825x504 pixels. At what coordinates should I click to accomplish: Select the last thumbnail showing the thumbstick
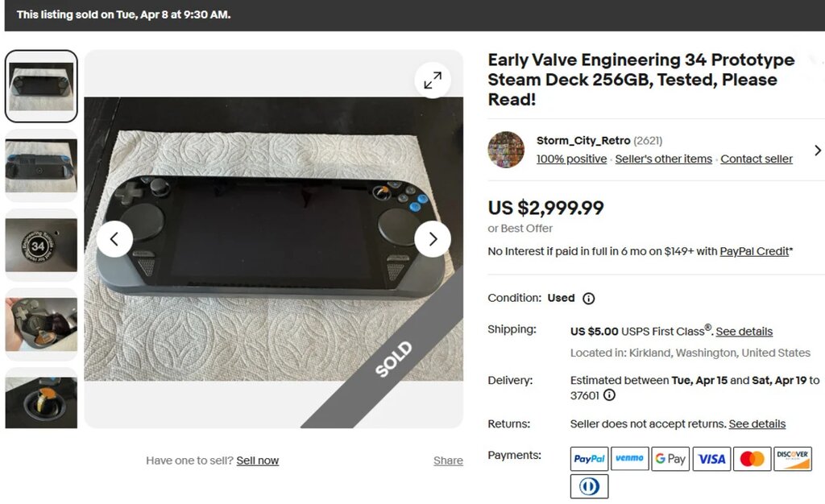click(41, 399)
